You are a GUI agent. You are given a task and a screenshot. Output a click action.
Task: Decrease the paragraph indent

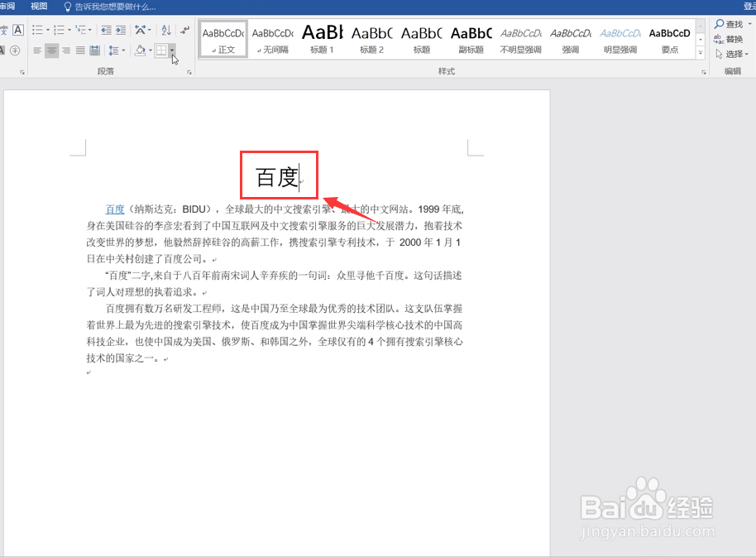(107, 29)
